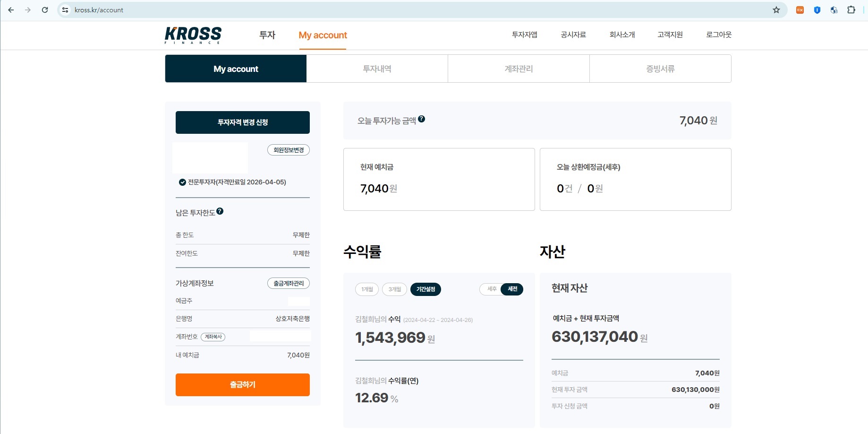Click the orange 출금하기 button
Screen dimensions: 868x434
coord(243,385)
